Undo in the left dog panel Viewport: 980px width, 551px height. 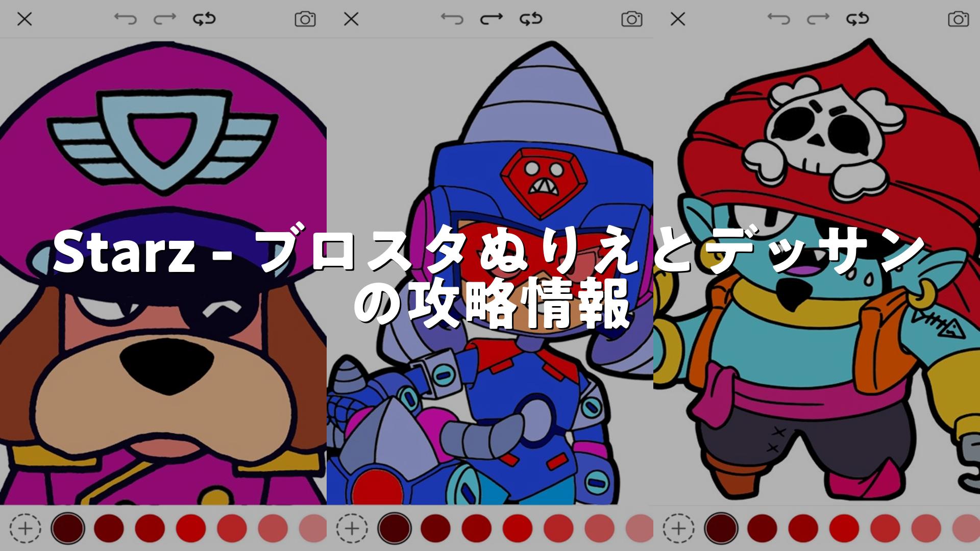tap(126, 19)
